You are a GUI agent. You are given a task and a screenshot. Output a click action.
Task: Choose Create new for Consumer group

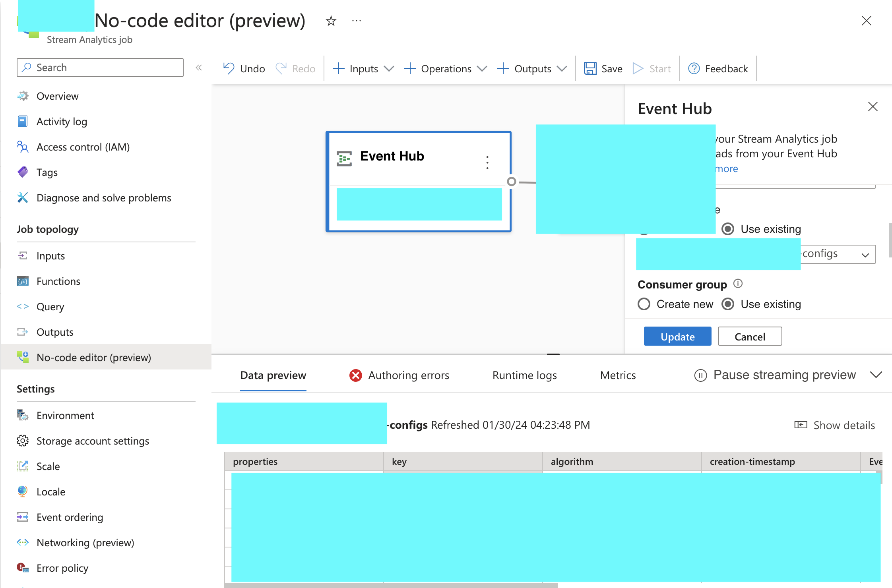(644, 304)
